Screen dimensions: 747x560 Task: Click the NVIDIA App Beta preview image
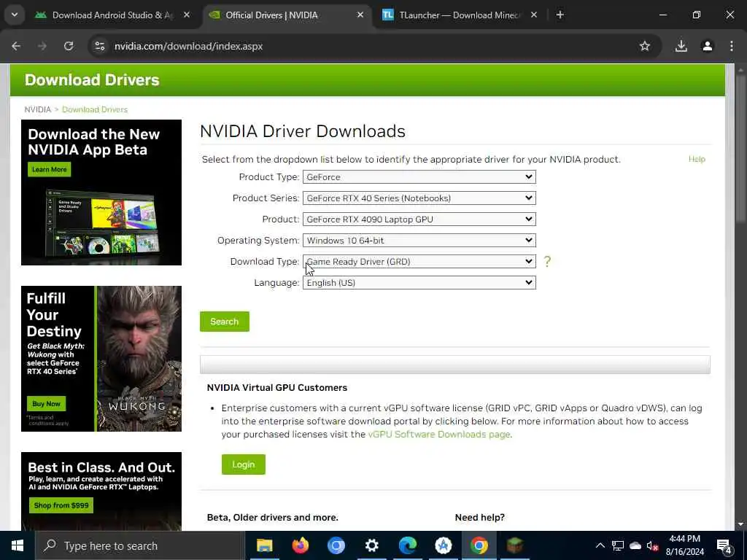[101, 222]
